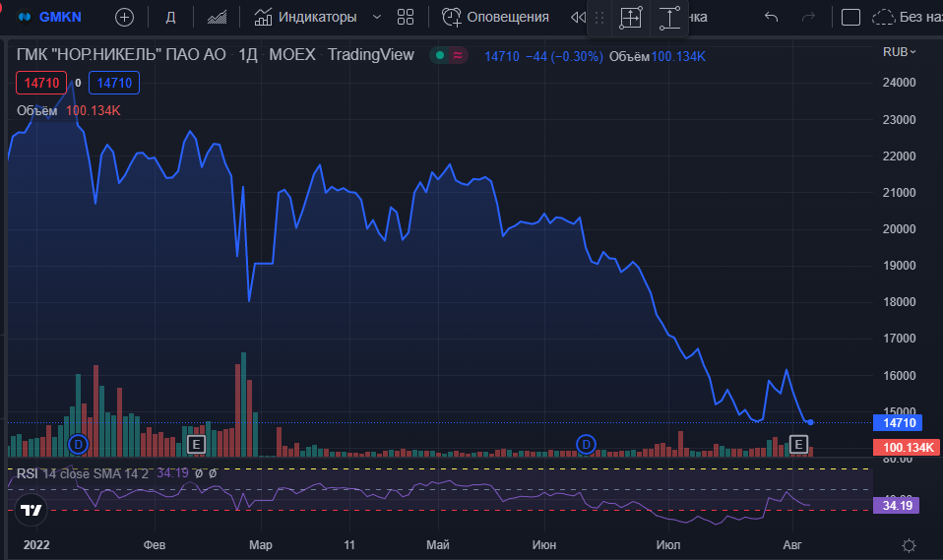Click the blue 14710 buy price button
943x560 pixels.
pos(114,83)
